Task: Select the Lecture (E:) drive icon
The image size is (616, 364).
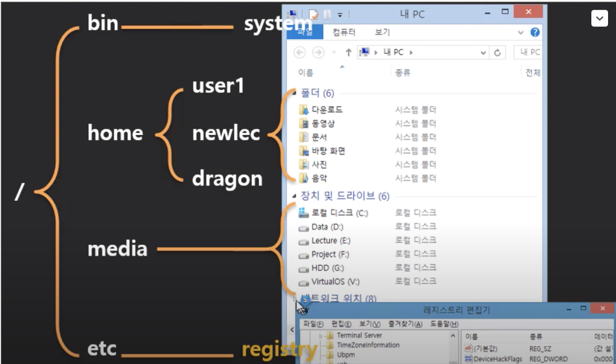Action: [304, 241]
